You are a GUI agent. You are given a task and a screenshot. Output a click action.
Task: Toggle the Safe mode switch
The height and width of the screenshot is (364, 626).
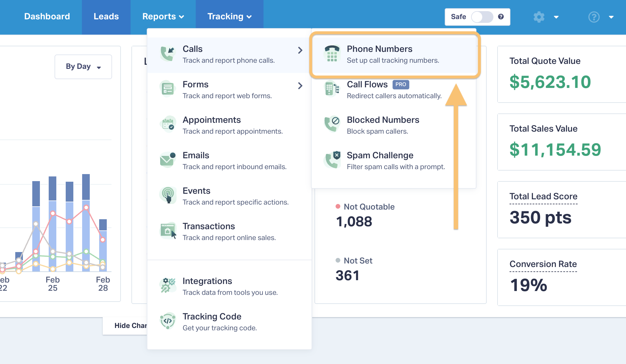tap(482, 17)
